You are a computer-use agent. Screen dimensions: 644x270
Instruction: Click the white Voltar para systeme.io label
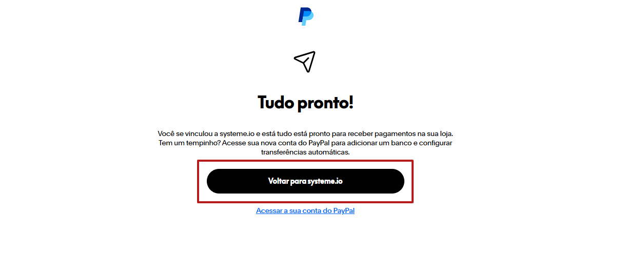point(305,181)
